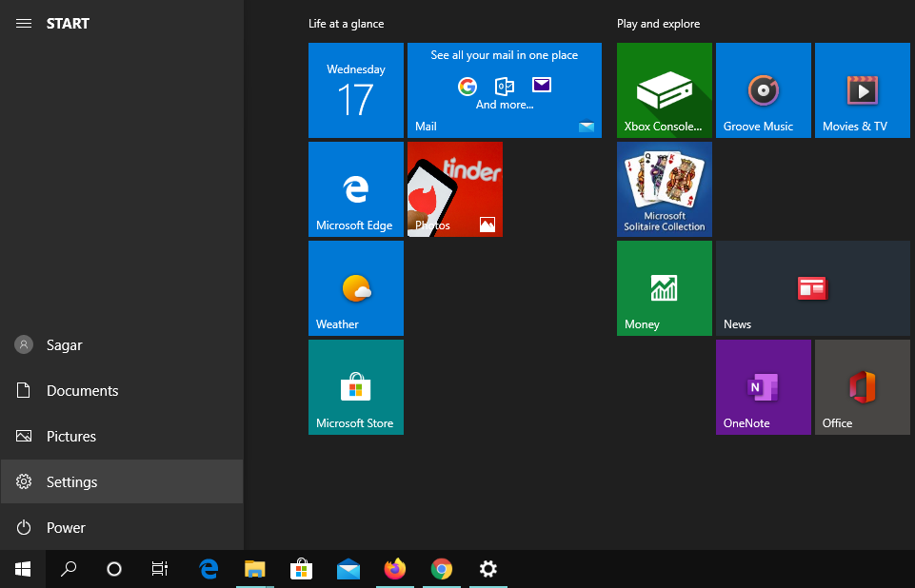The width and height of the screenshot is (915, 588).
Task: Open the Mail tile
Action: tap(505, 90)
